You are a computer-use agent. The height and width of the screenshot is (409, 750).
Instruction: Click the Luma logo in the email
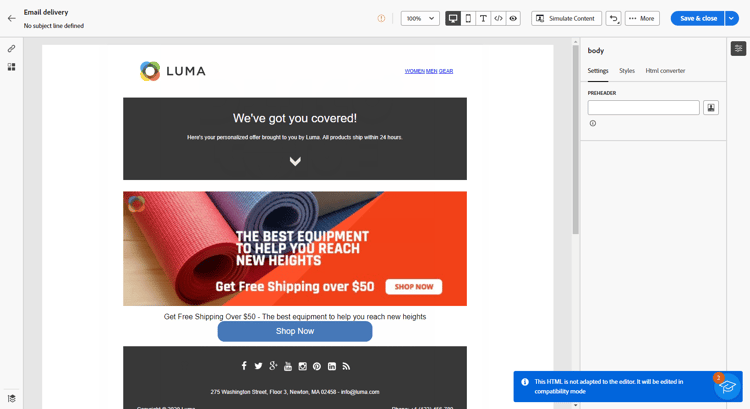(173, 71)
